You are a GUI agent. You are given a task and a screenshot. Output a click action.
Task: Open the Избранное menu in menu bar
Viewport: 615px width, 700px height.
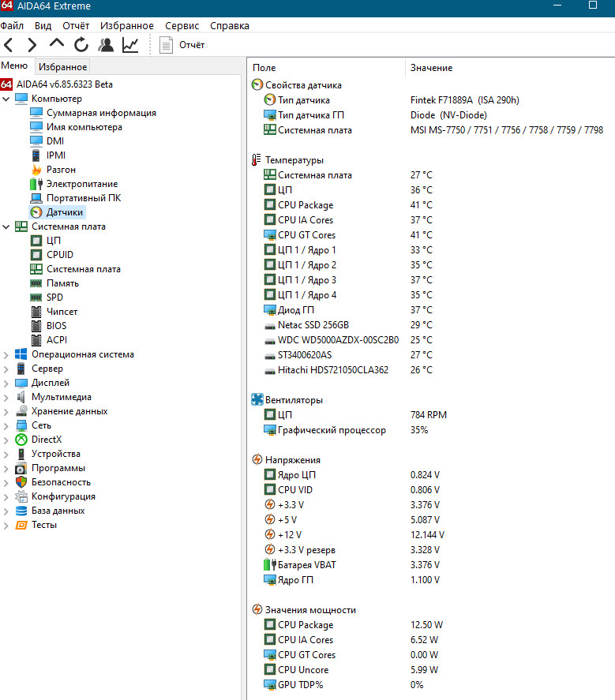(127, 26)
